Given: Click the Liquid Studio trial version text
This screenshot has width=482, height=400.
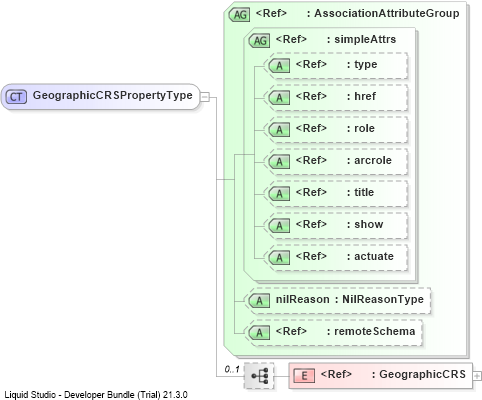Looking at the screenshot, I should 96,395.
